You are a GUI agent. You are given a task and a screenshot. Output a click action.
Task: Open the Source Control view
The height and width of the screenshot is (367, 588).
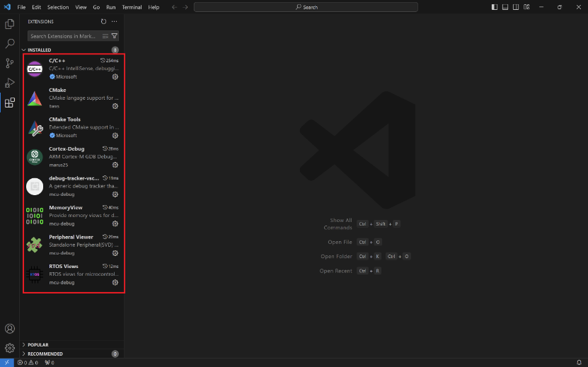[x=10, y=63]
